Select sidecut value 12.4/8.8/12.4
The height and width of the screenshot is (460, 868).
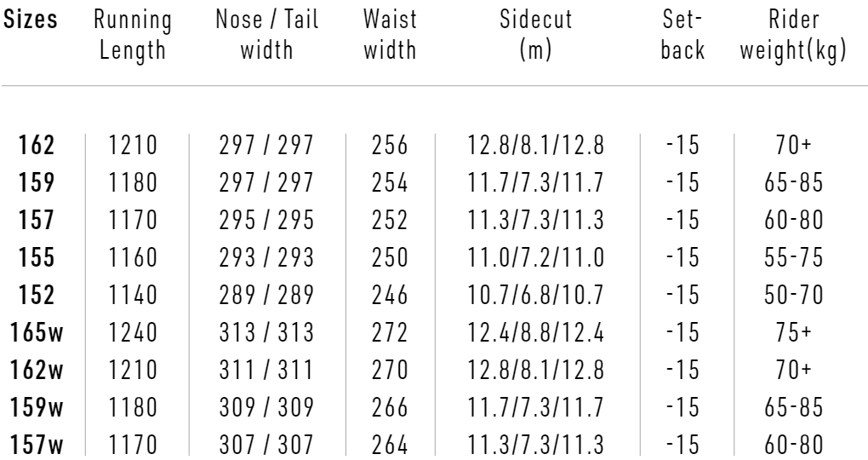535,332
